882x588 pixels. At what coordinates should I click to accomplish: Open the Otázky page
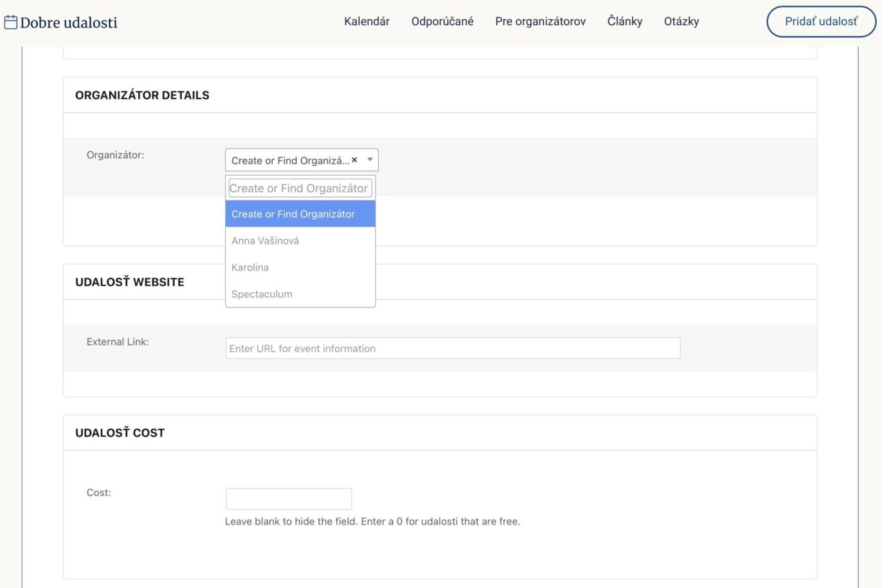681,21
